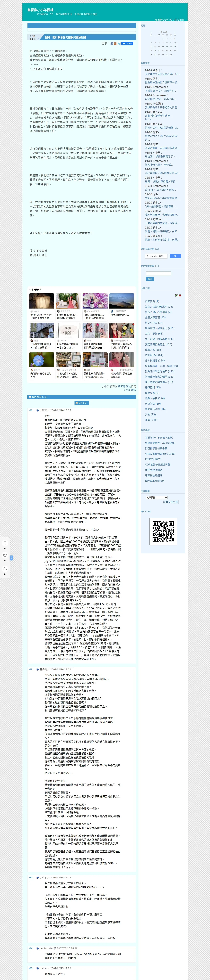
Task: Open the 櫻桃李/Cherry Plum recommended thumbnail
Action: tap(42, 301)
